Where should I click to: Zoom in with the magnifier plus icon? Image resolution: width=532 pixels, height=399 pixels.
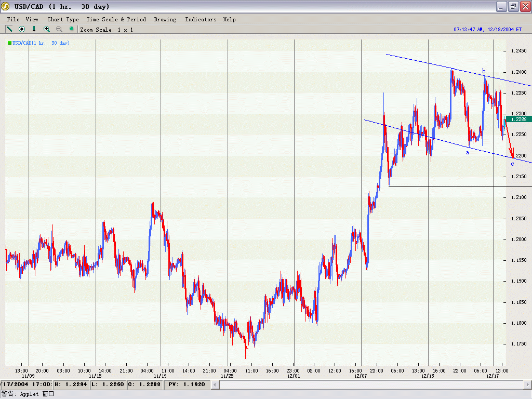click(47, 29)
